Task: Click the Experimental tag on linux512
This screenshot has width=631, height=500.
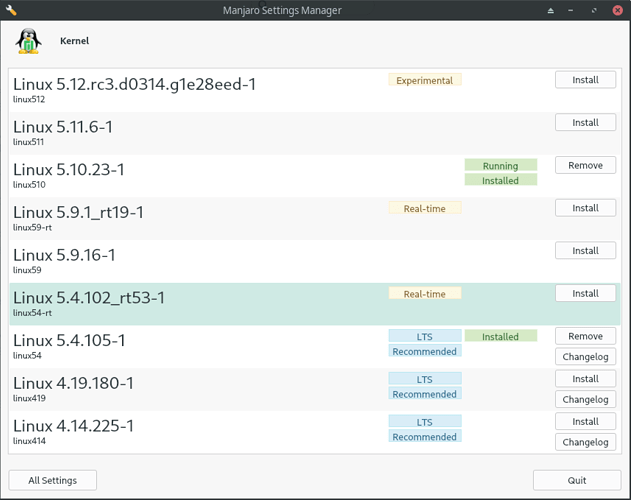Action: [425, 80]
